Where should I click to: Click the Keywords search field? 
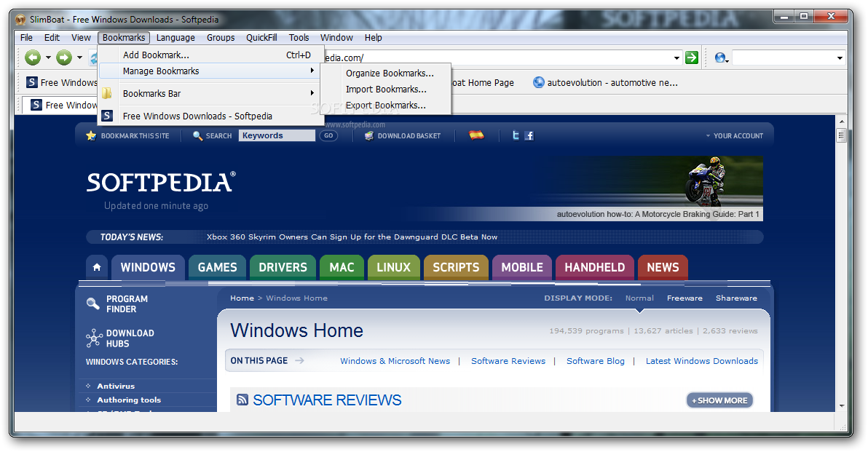coord(277,135)
